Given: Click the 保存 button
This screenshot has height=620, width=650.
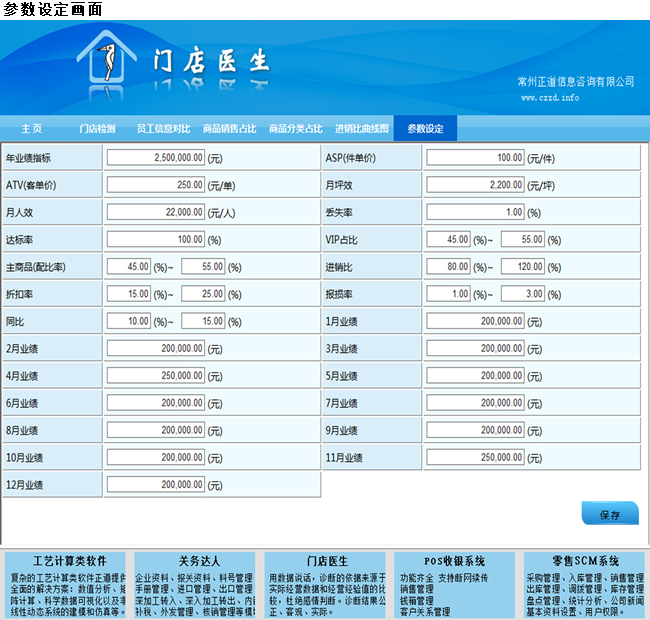Looking at the screenshot, I should point(609,515).
